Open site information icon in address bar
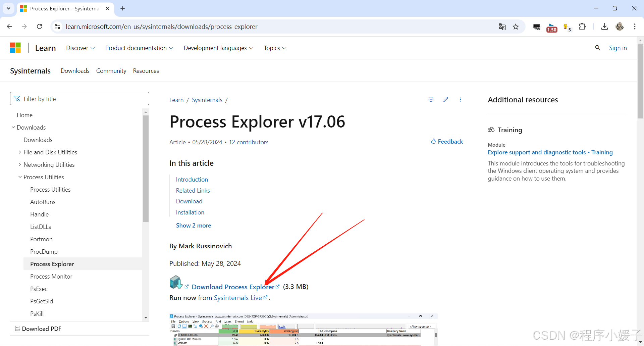The width and height of the screenshot is (644, 346). tap(57, 27)
